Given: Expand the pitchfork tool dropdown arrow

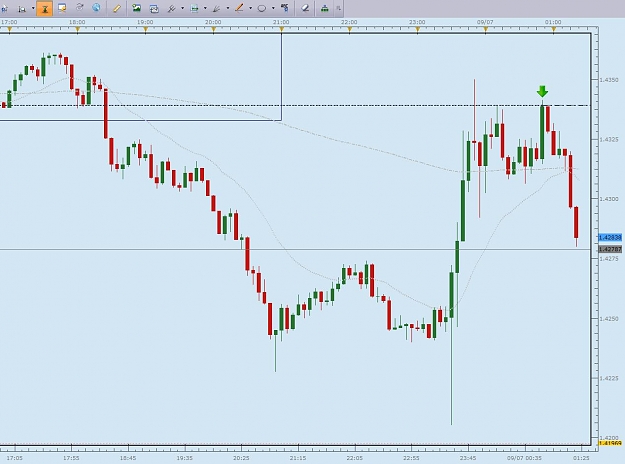Looking at the screenshot, I should 182,8.
